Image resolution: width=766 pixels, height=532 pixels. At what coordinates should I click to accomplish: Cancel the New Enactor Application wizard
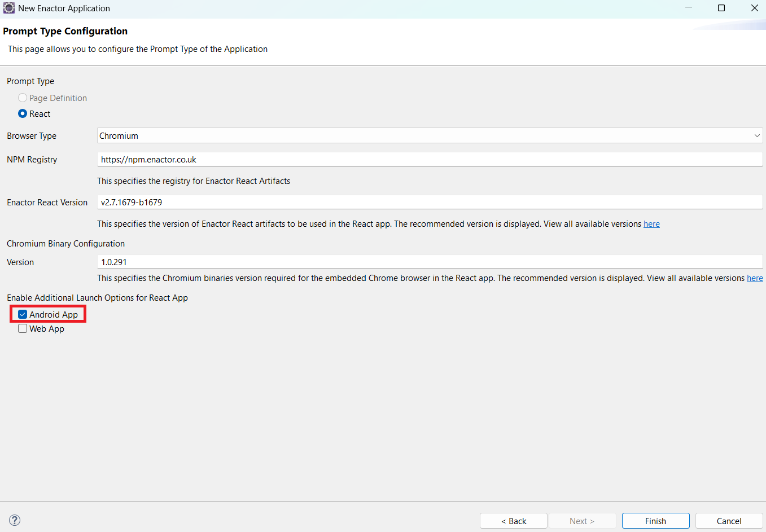point(729,521)
